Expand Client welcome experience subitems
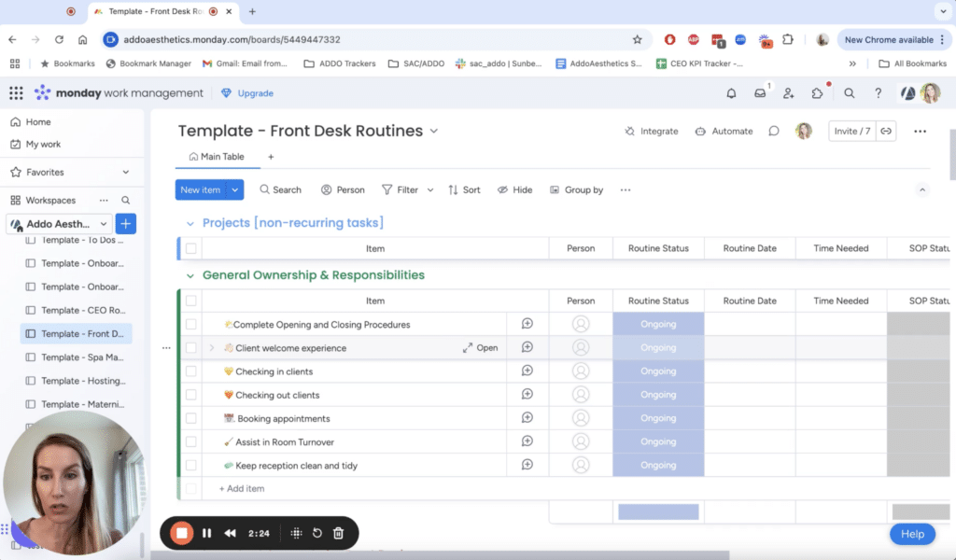Viewport: 956px width, 560px height. pos(212,348)
